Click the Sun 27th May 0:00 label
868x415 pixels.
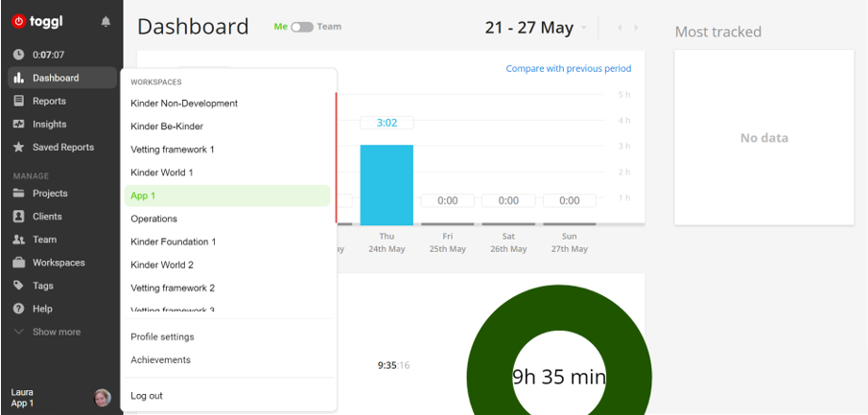[x=569, y=201]
